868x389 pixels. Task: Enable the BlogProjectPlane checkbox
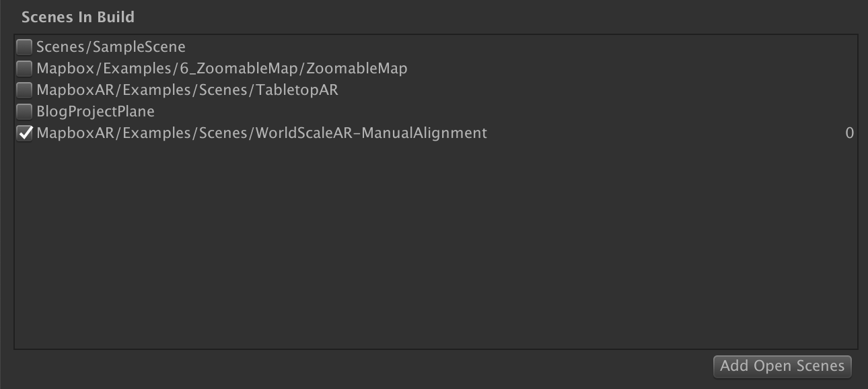24,111
